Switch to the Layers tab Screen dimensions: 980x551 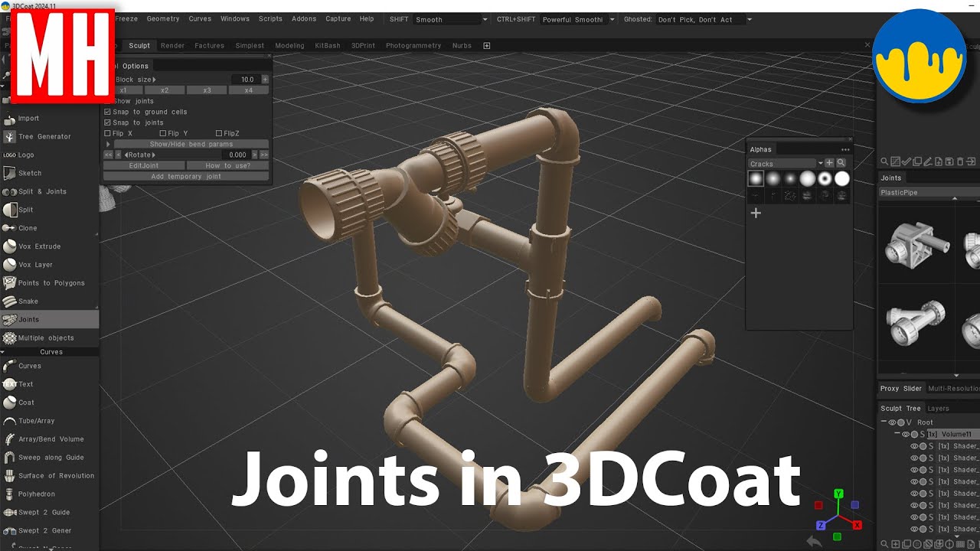click(938, 408)
